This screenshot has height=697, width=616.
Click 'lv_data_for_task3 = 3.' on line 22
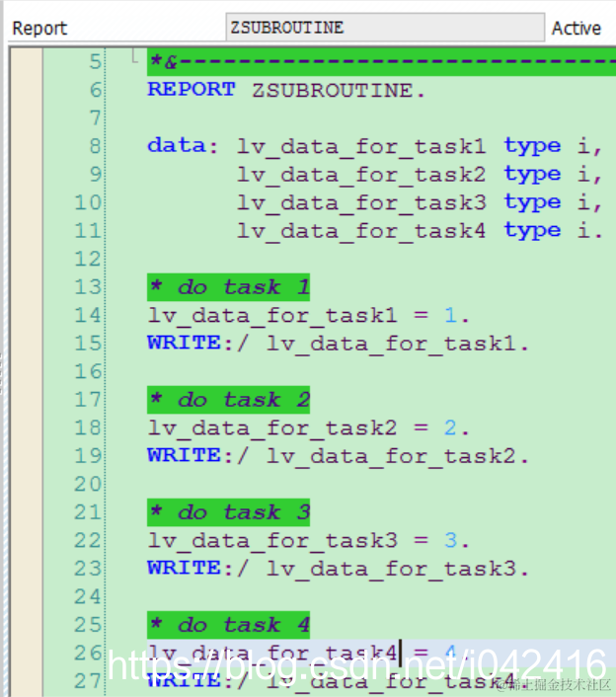[308, 541]
